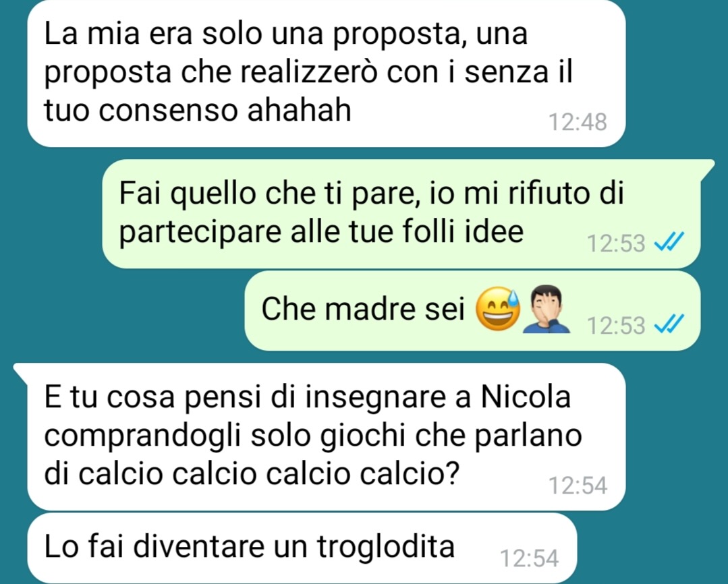Click blue read ticks on 'Che madre sei'
Viewport: 728px width, 584px height.
(669, 323)
